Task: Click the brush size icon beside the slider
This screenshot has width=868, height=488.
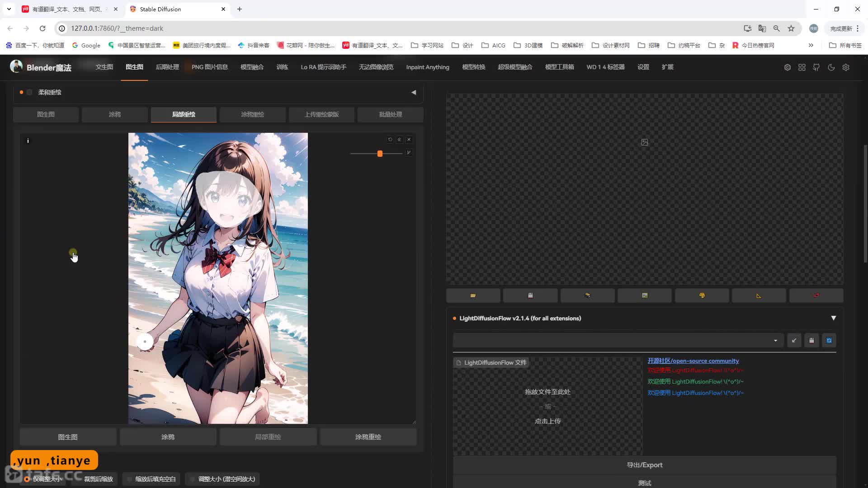Action: point(409,153)
